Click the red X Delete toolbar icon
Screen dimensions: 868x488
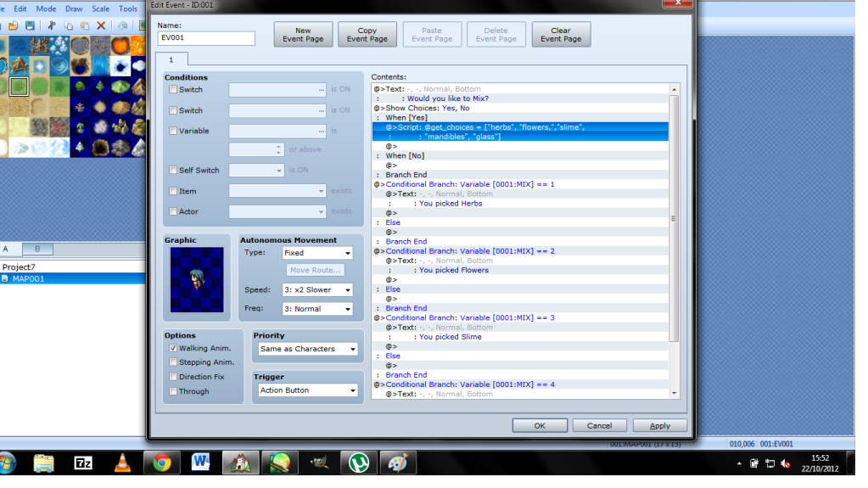point(101,26)
